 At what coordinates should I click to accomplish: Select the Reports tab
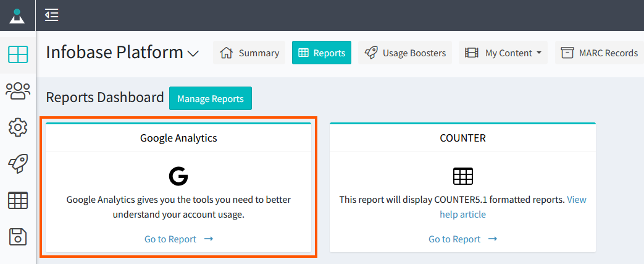coord(322,53)
